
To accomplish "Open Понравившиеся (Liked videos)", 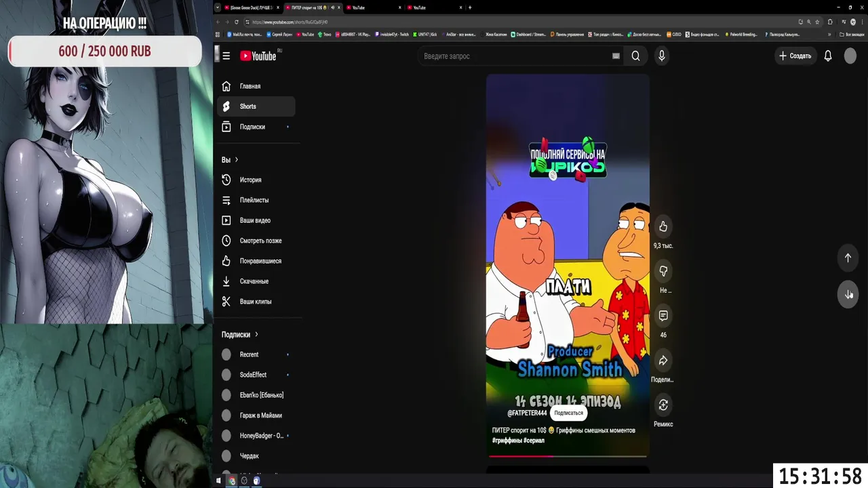I will pyautogui.click(x=256, y=261).
